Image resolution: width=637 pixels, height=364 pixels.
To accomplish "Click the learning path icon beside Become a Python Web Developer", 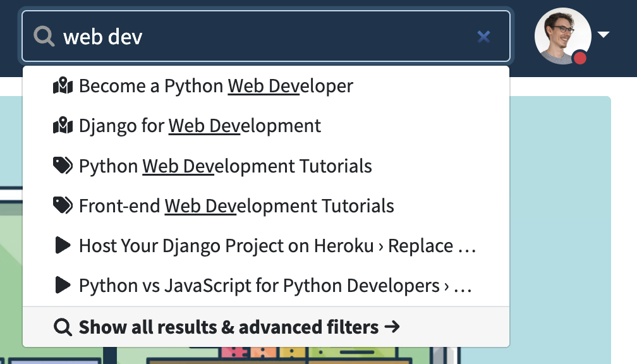I will (62, 85).
